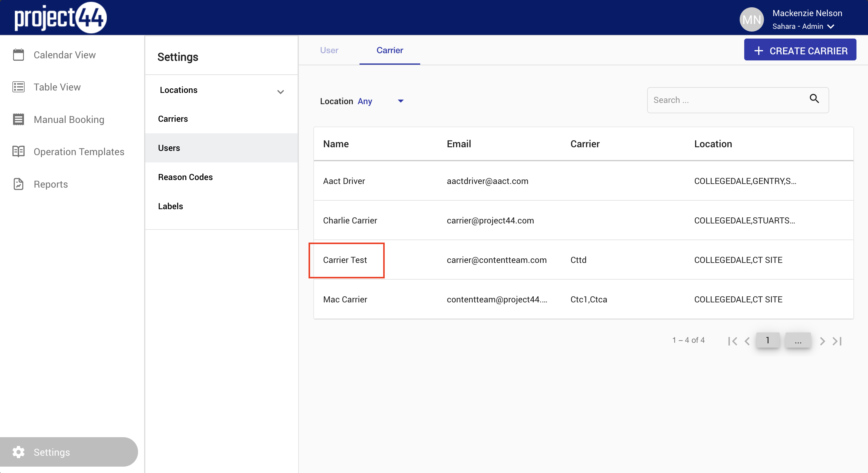
Task: Select the Charlie Carrier row name
Action: [x=350, y=220]
